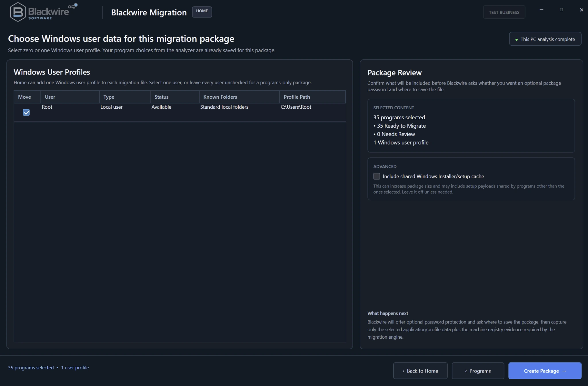Click the Windows User Profiles heading

52,72
